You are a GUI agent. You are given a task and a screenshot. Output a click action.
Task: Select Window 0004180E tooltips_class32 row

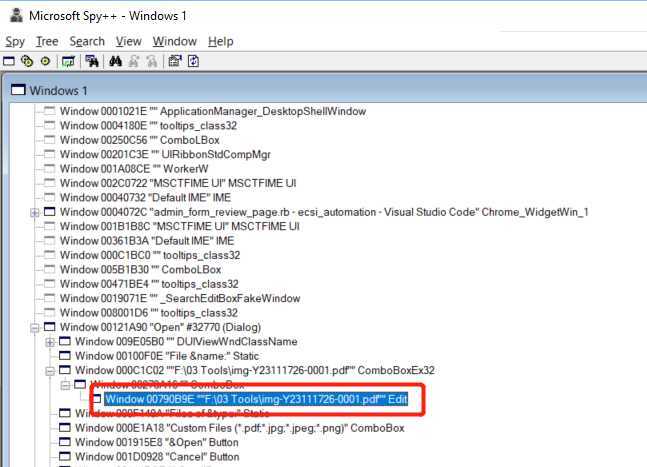(148, 126)
